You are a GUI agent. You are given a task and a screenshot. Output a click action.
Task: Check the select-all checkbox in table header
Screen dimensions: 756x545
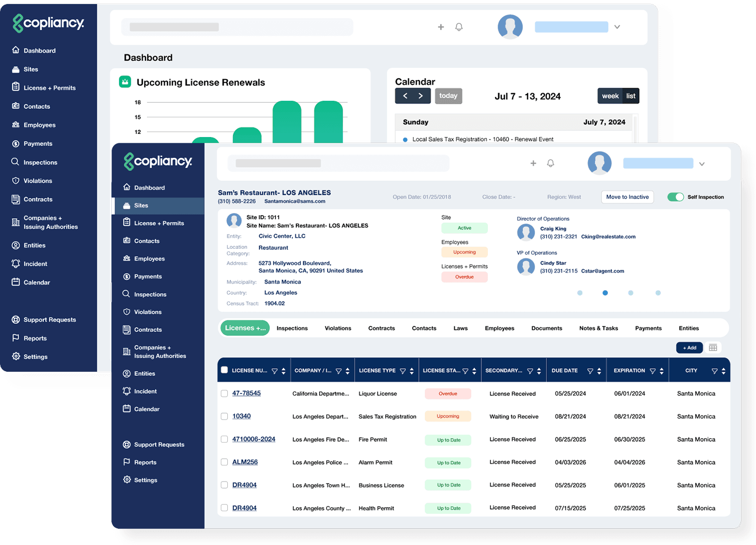point(224,370)
